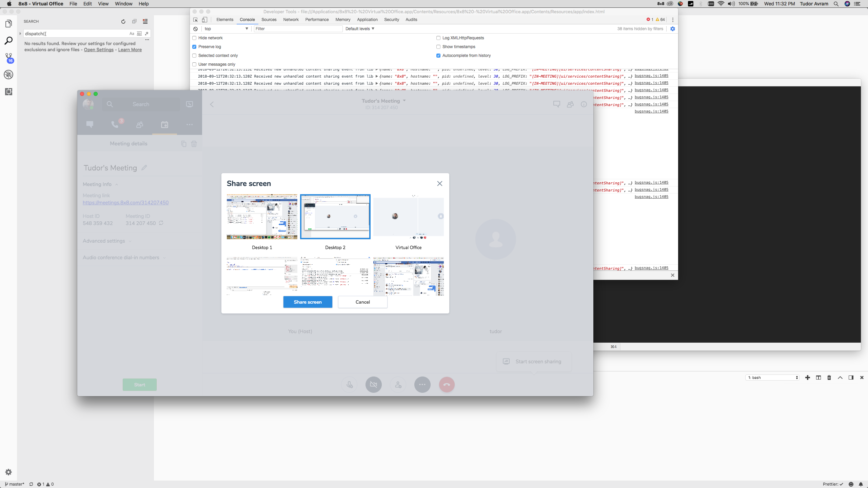Enable Hide network checkbox
The image size is (868, 488).
(194, 38)
